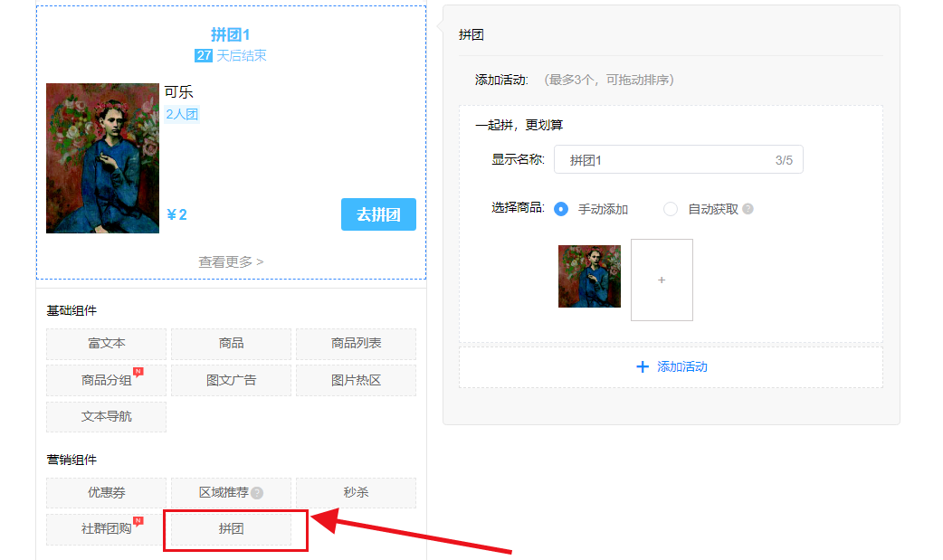Add the 商品分组 component
The height and width of the screenshot is (560, 943).
106,380
